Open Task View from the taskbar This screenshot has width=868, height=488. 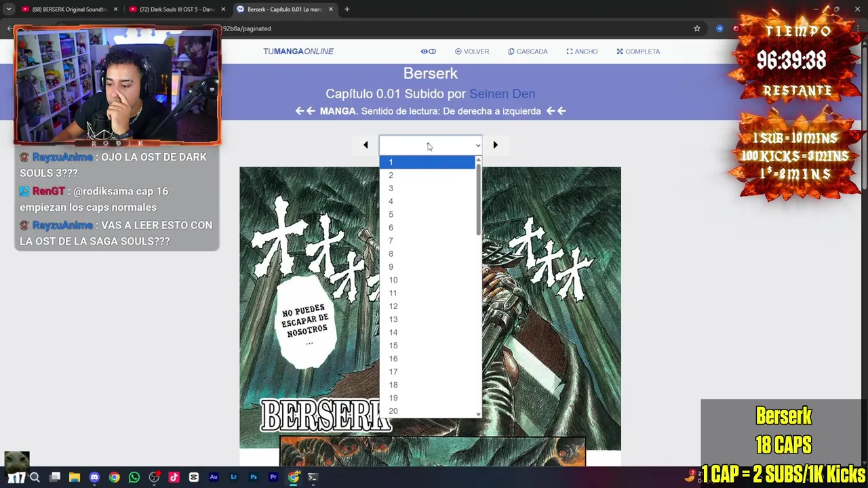coord(55,477)
